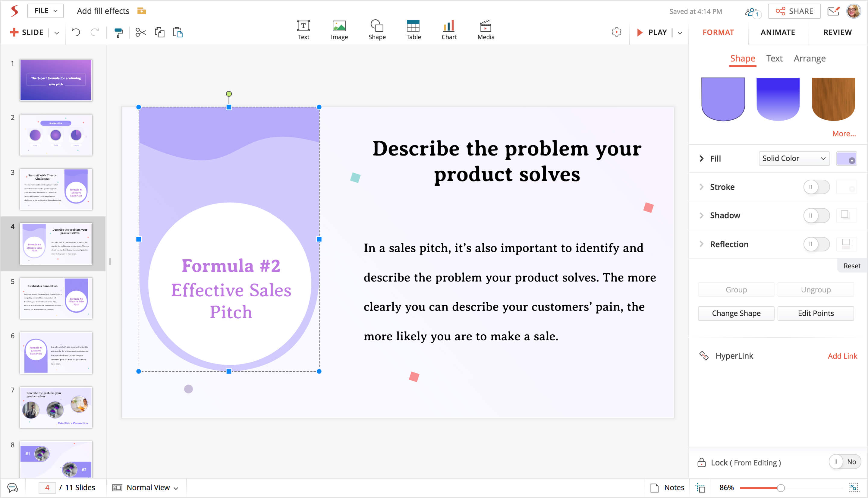The width and height of the screenshot is (868, 498).
Task: Open the comments chat icon
Action: (x=13, y=487)
